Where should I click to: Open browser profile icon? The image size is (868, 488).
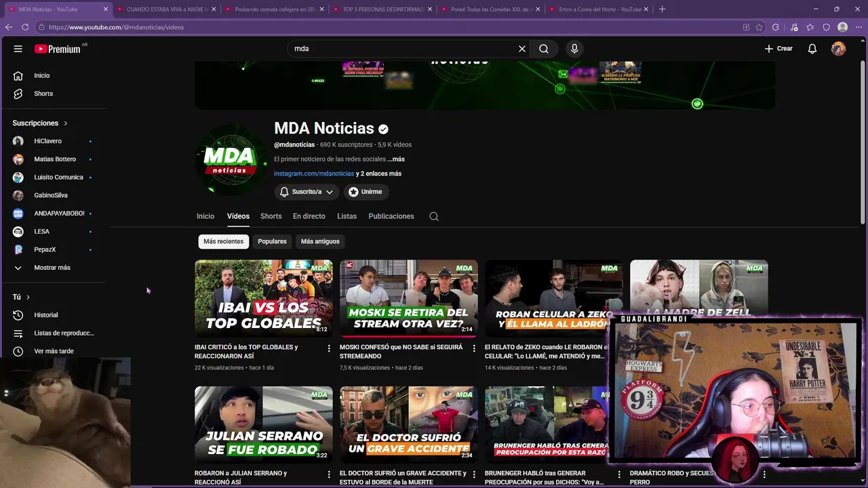click(842, 27)
